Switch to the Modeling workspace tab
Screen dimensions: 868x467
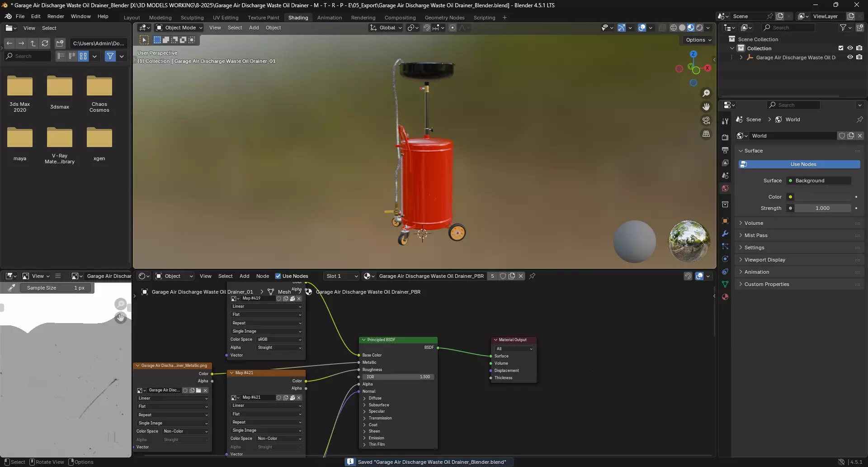click(160, 18)
